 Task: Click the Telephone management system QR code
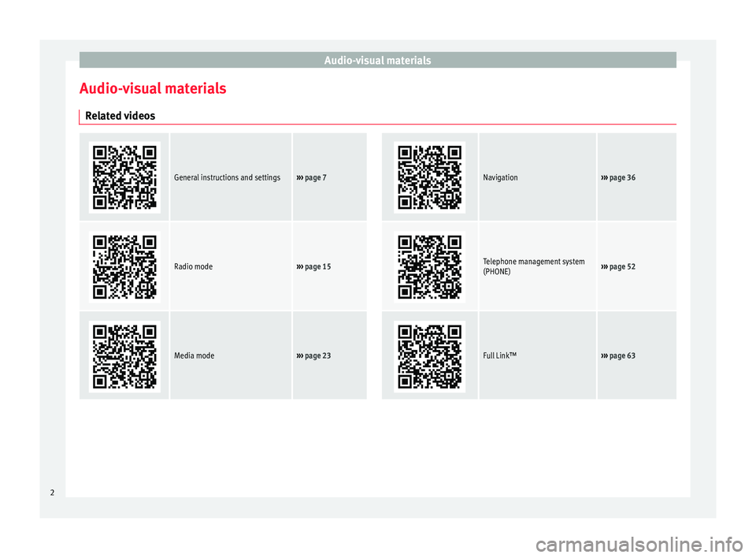430,266
